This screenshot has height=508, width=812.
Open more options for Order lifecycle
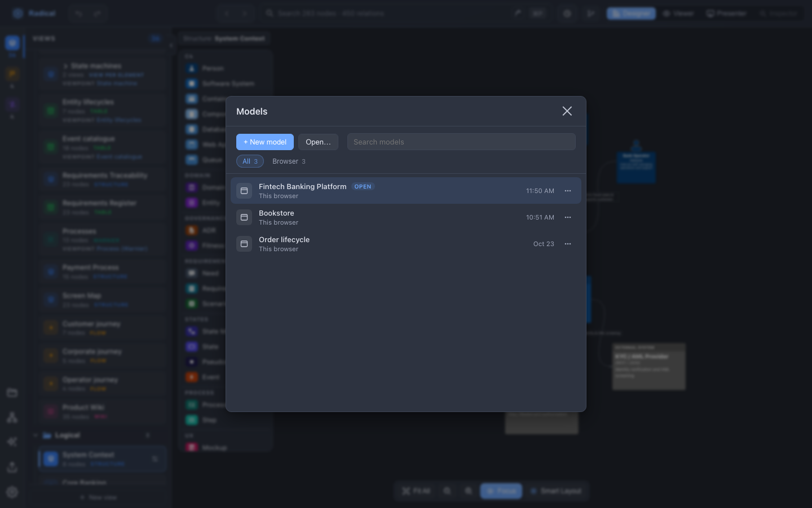568,244
